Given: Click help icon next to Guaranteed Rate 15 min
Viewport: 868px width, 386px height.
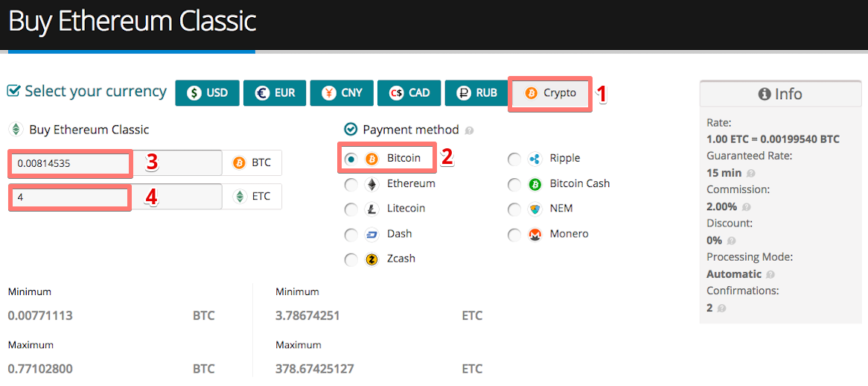Looking at the screenshot, I should [x=750, y=174].
